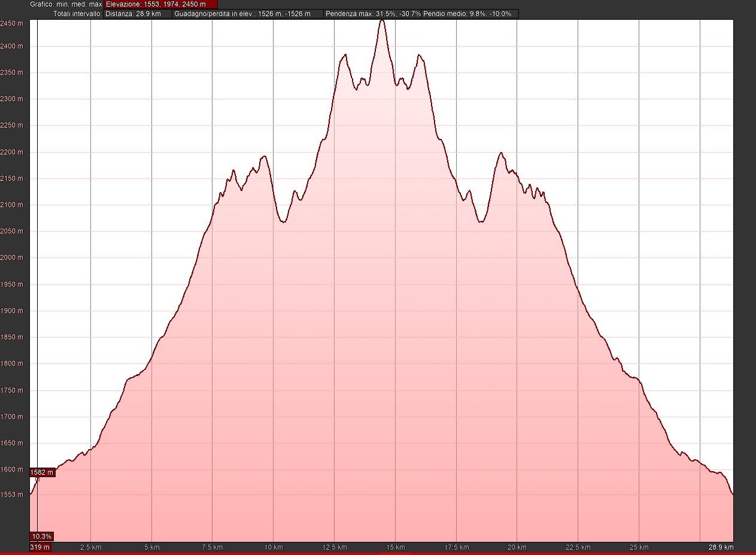Click the 10.3% slope tag
Viewport: 756px width, 555px height.
coord(41,536)
